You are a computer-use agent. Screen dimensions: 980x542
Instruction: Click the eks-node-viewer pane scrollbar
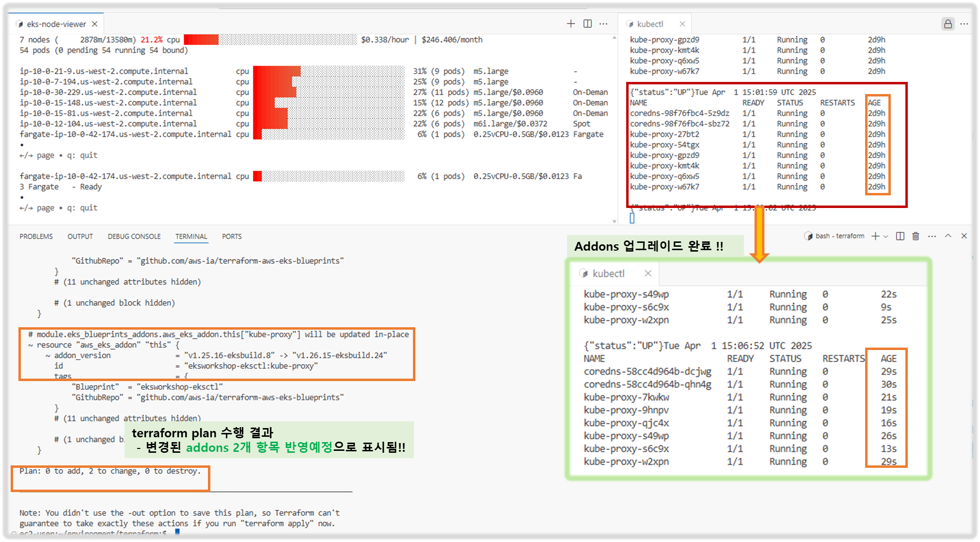coord(615,128)
